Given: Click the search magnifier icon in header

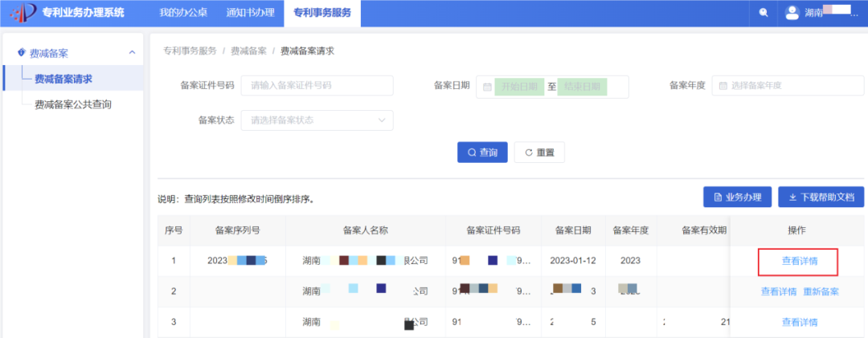Looking at the screenshot, I should 763,12.
